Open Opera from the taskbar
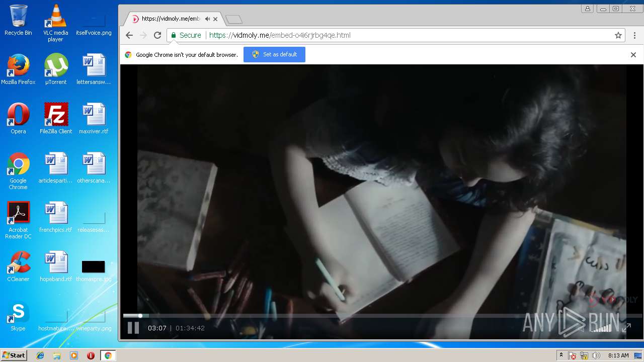Screen dimensions: 644x362 pos(91,355)
